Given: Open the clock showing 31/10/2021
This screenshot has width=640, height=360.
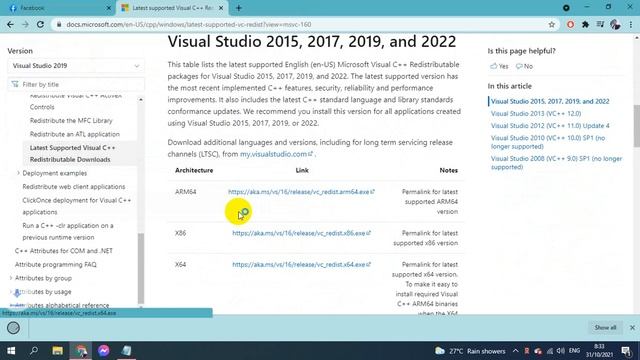Looking at the screenshot, I should tap(599, 351).
